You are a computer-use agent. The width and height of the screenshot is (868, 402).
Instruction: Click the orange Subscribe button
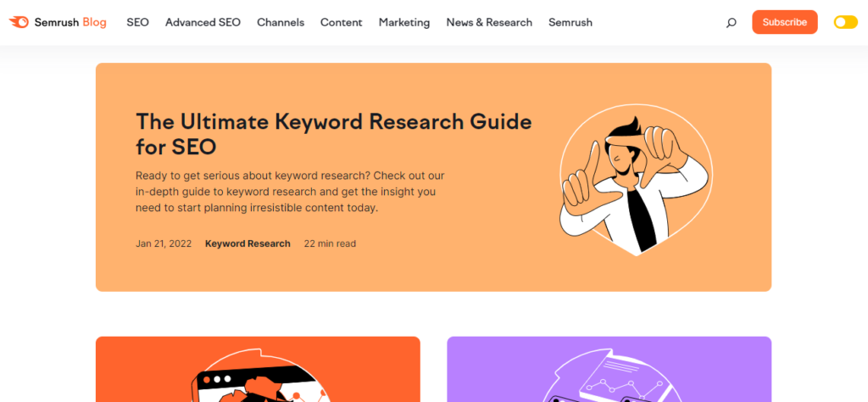pyautogui.click(x=784, y=22)
